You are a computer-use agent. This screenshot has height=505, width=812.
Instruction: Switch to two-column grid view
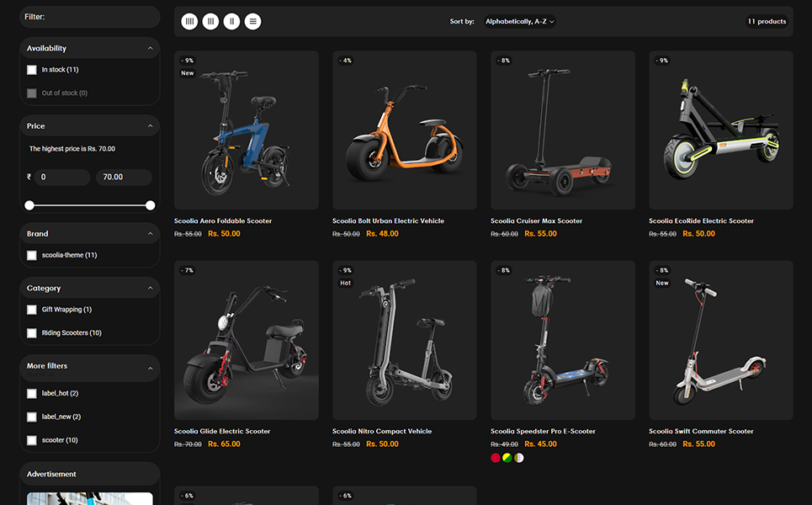(231, 21)
